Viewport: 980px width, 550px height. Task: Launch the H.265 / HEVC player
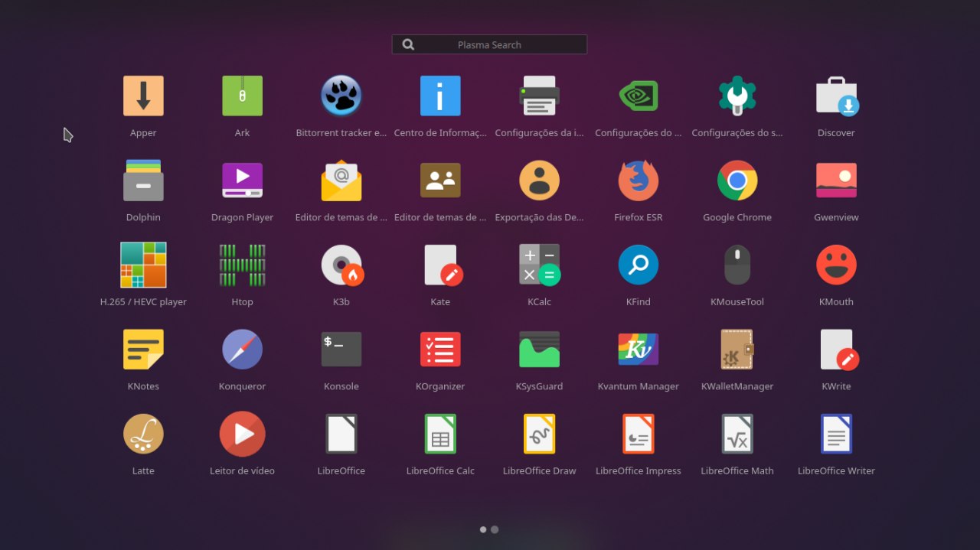[143, 265]
